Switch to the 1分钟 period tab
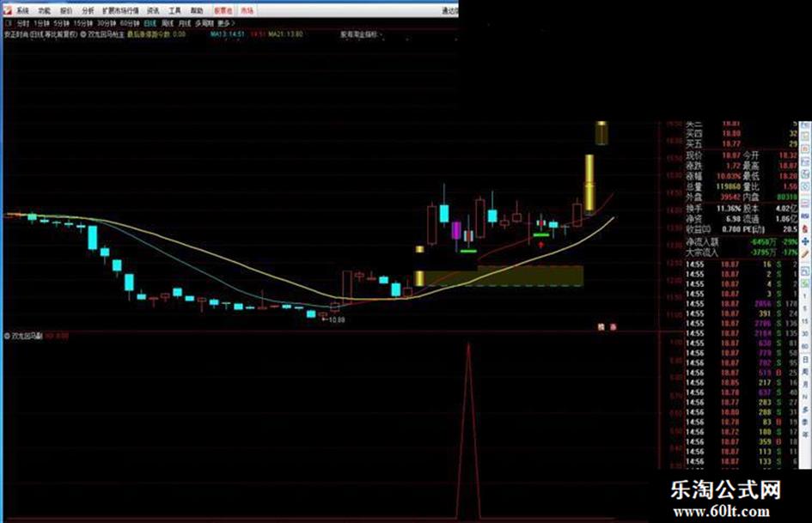Screen dimensions: 812x523 41,23
